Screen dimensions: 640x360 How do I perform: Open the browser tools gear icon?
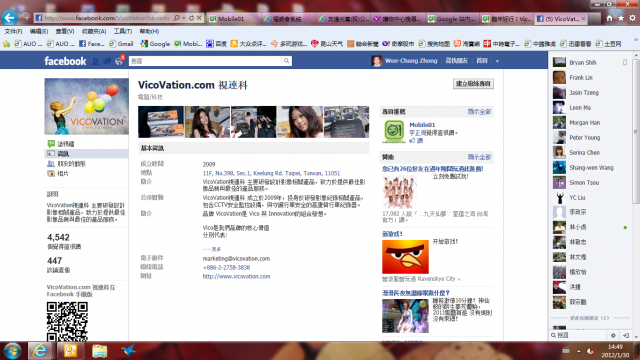[632, 18]
